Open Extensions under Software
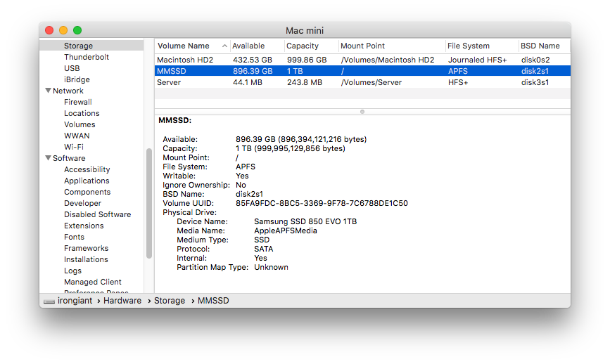 [84, 226]
